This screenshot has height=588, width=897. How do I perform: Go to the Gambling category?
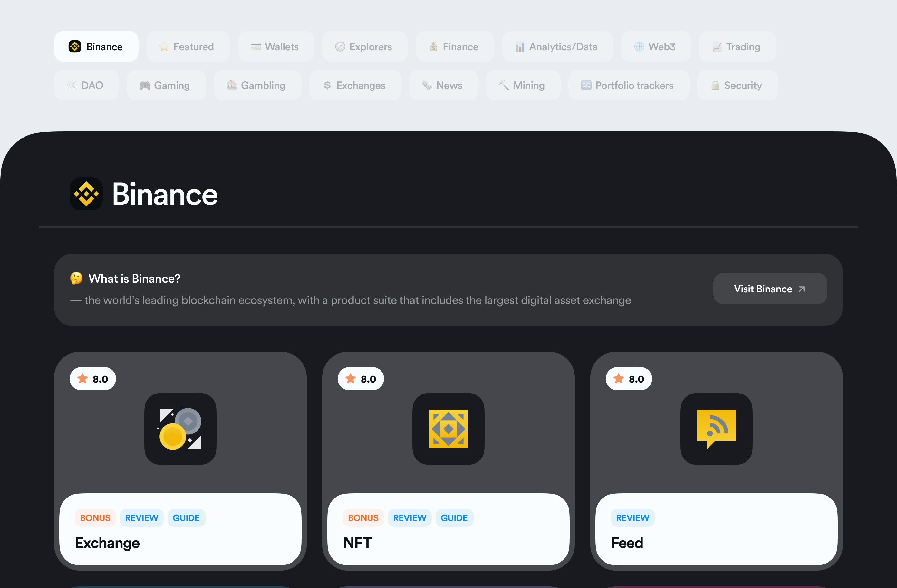(x=257, y=86)
